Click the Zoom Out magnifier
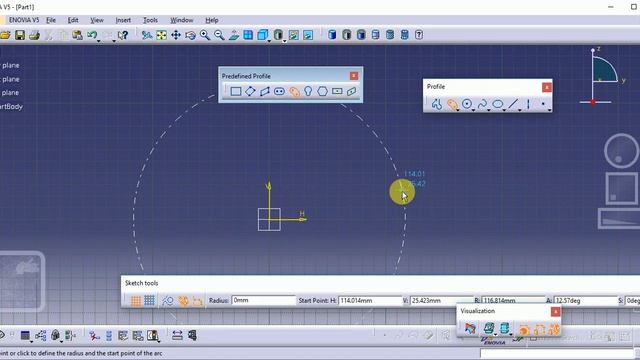This screenshot has height=360, width=640. click(219, 35)
